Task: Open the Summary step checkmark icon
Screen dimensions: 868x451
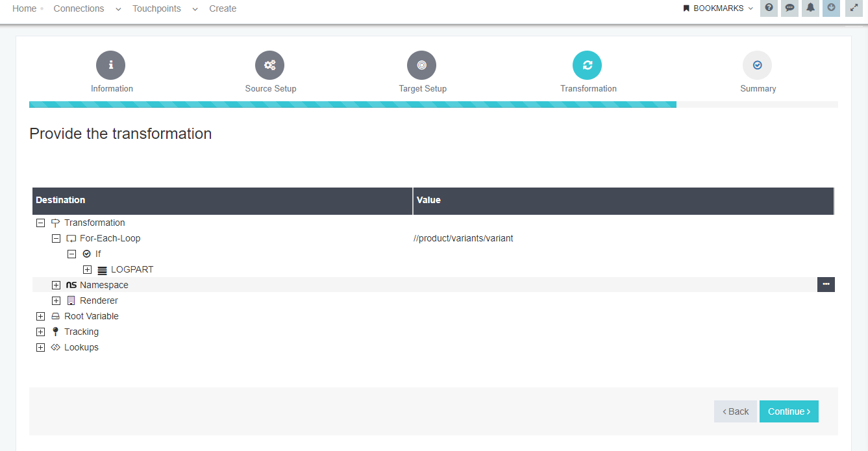Action: coord(758,65)
